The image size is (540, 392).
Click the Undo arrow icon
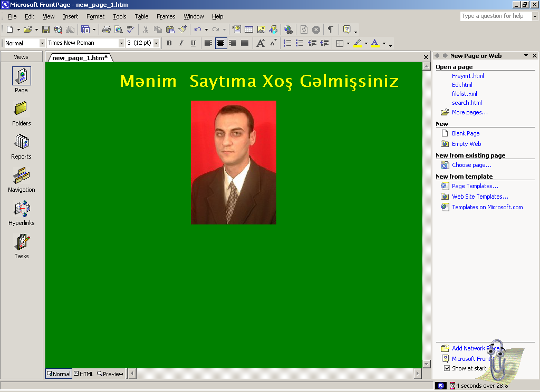point(198,30)
